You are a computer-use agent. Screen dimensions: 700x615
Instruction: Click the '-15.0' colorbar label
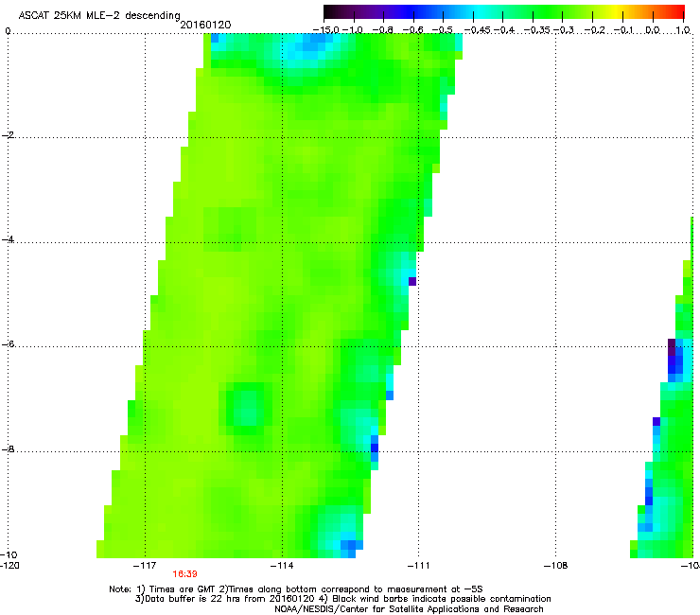(326, 30)
